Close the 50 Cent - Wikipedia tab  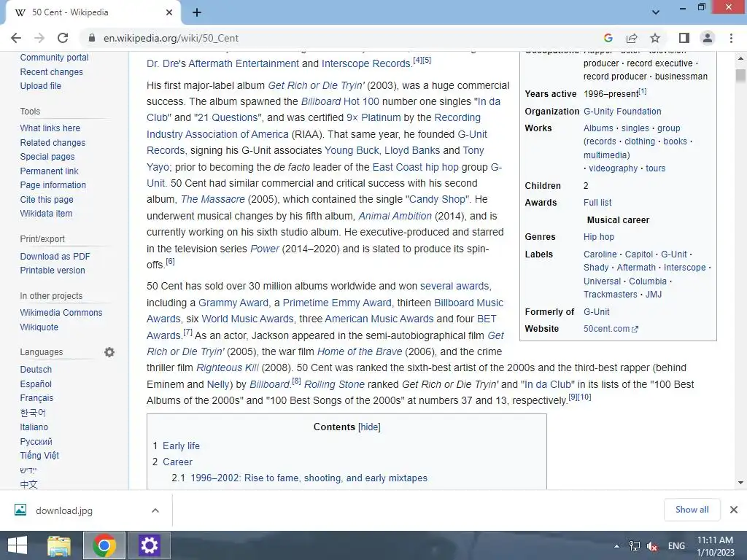tap(169, 12)
